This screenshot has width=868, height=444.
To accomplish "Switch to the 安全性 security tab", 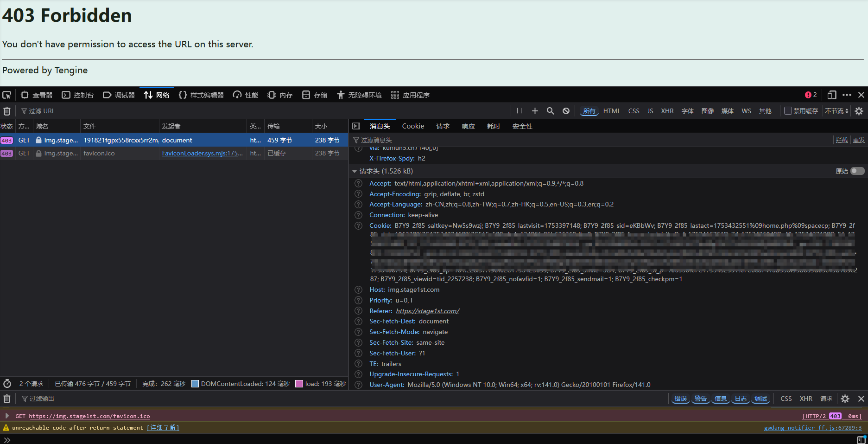I will (522, 126).
